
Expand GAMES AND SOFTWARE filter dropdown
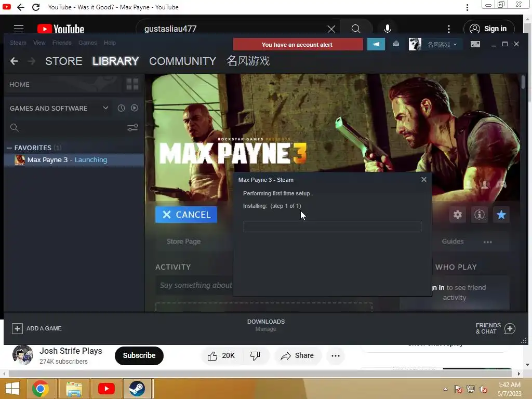(105, 108)
